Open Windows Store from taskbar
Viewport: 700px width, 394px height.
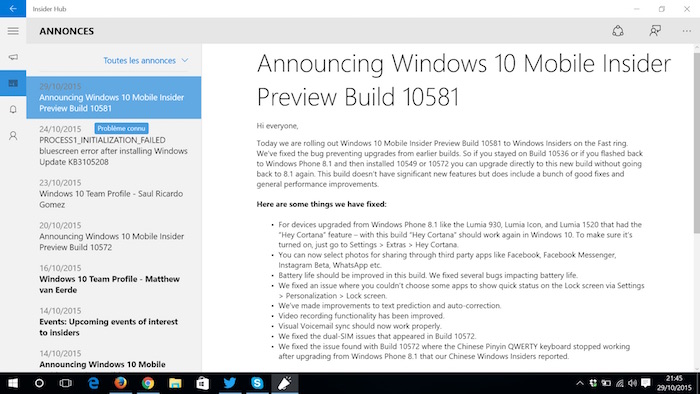(x=202, y=383)
